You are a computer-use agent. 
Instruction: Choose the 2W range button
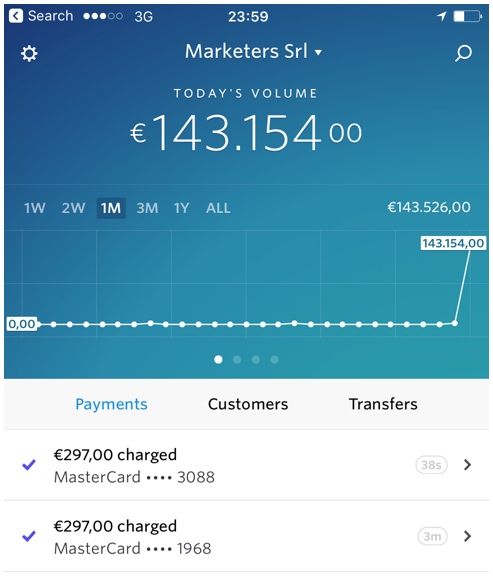pyautogui.click(x=73, y=208)
